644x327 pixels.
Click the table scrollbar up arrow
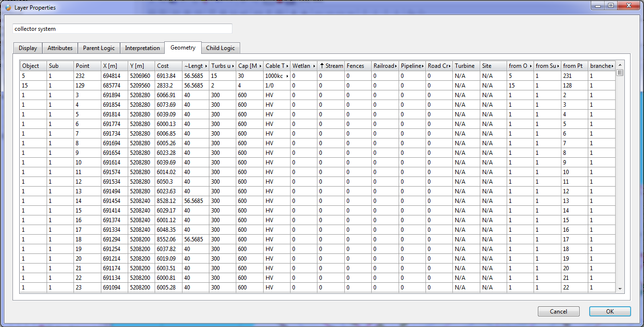pos(620,65)
